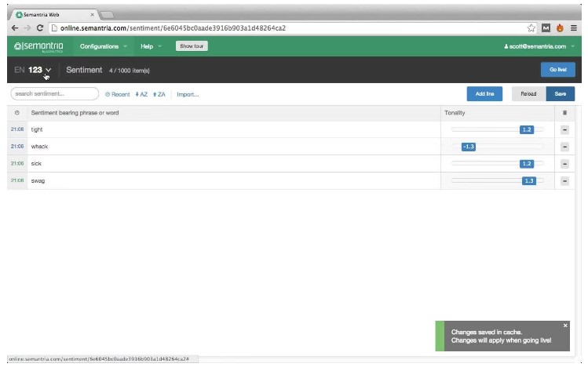Image resolution: width=588 pixels, height=378 pixels.
Task: Click timestamp 21:06 in sick row
Action: [x=17, y=163]
